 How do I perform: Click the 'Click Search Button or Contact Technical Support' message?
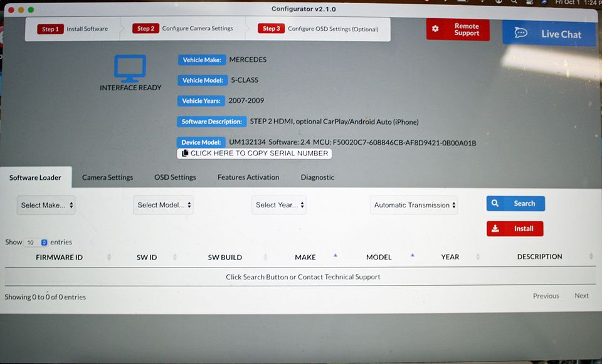click(303, 277)
